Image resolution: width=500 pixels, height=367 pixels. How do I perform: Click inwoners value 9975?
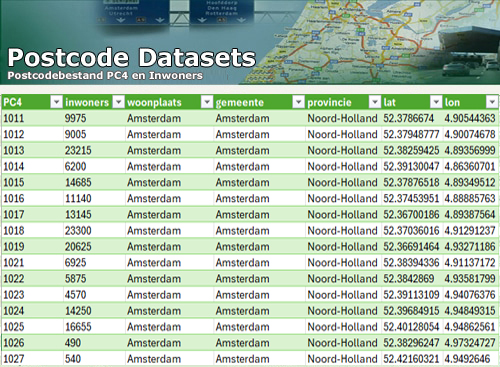click(75, 118)
